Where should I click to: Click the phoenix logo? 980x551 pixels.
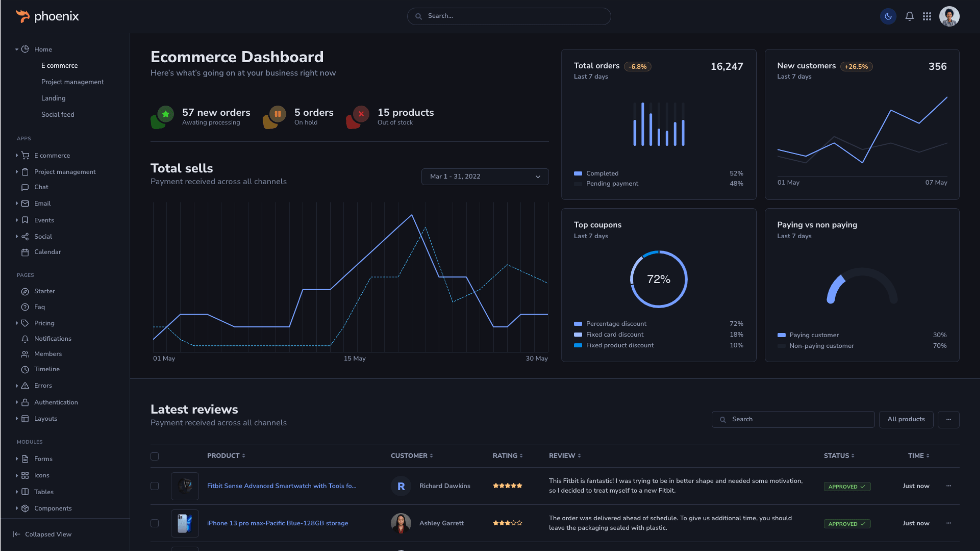47,16
